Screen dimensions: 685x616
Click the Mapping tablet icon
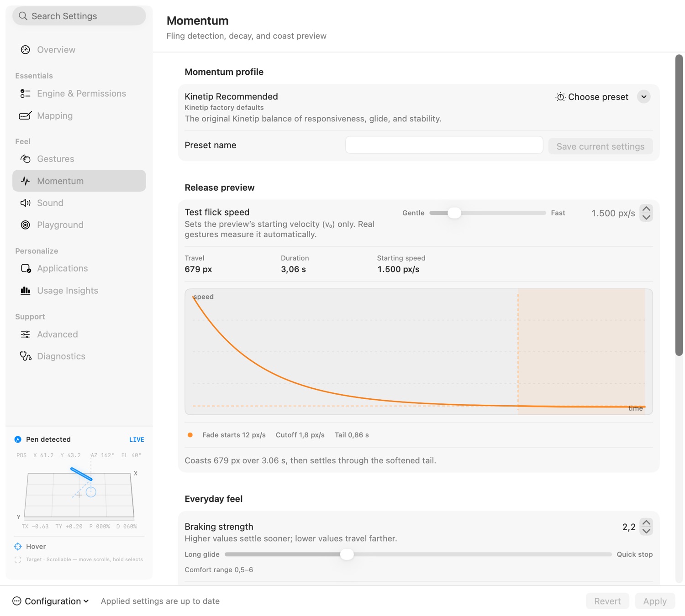tap(25, 115)
